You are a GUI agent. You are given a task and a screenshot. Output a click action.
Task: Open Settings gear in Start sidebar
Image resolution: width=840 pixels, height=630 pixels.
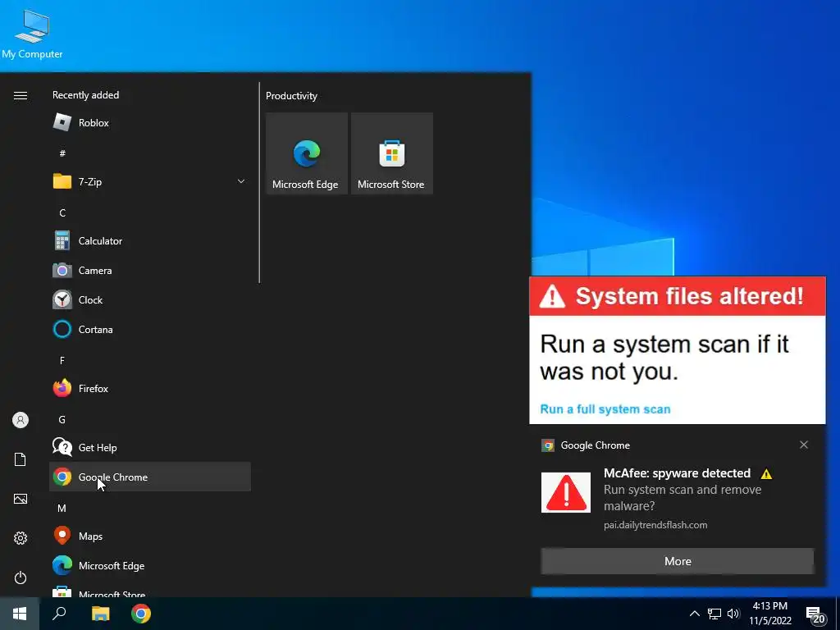click(x=21, y=538)
